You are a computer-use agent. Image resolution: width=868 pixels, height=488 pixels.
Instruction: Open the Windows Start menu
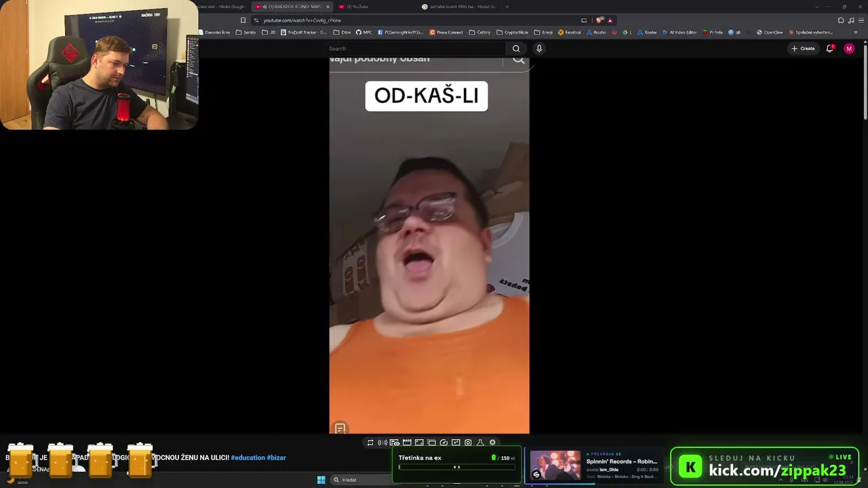pyautogui.click(x=321, y=480)
